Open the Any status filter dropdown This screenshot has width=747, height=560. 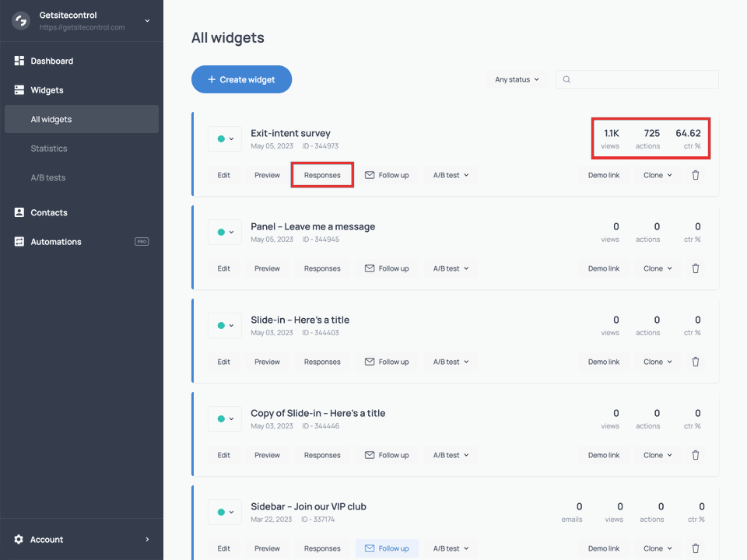[516, 79]
